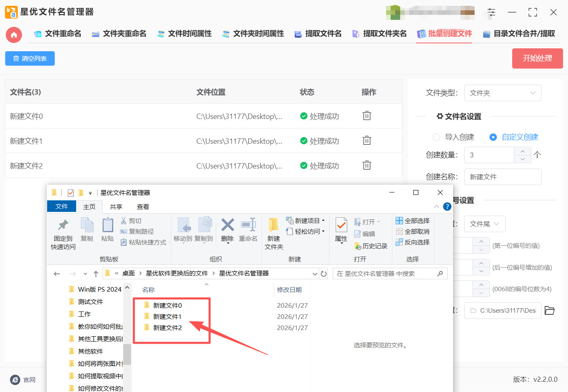Click 全部选择 in Explorer ribbon

[x=413, y=221]
